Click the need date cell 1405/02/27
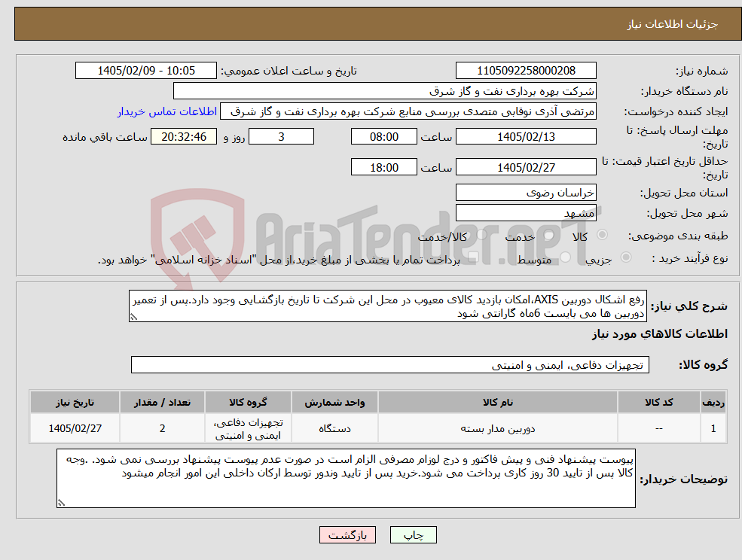The width and height of the screenshot is (742, 560). 75,428
